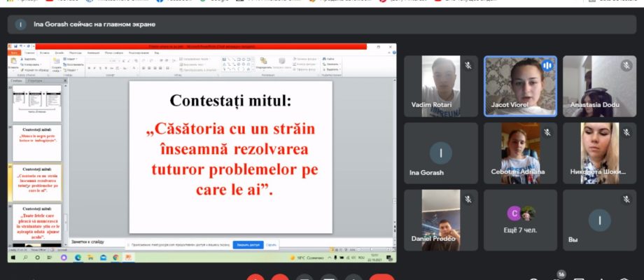Switch to the Дизайн ribbon tab

(x=59, y=53)
